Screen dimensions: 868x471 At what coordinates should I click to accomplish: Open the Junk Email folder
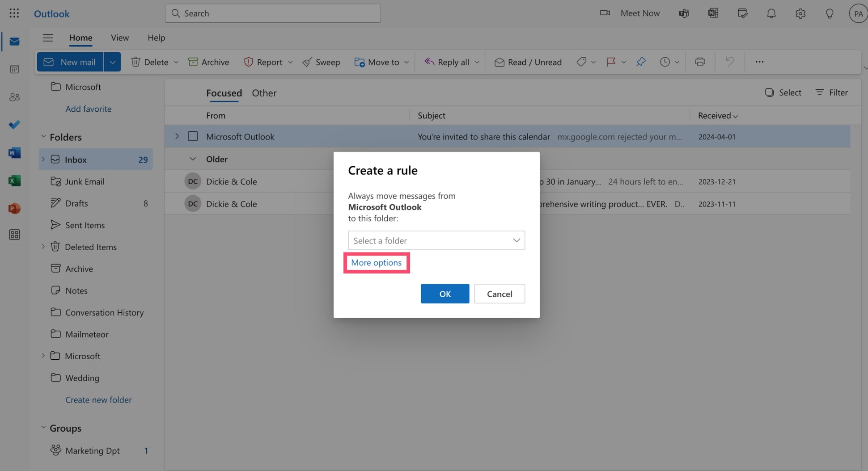coord(96,181)
